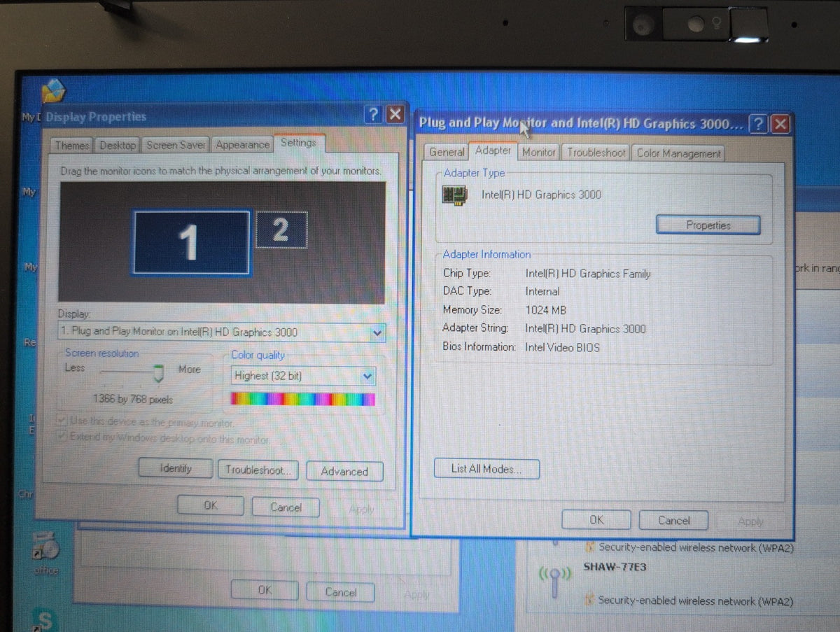Viewport: 840px width, 632px height.
Task: Click the folder icon at top left desktop
Action: point(53,92)
